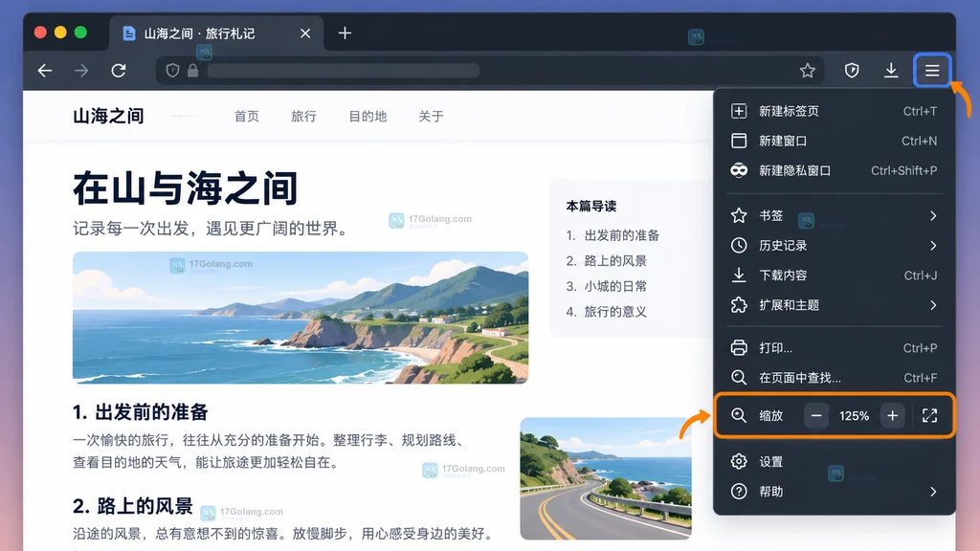Select 打印... menu entry
Viewport: 980px width, 551px height.
pyautogui.click(x=834, y=348)
